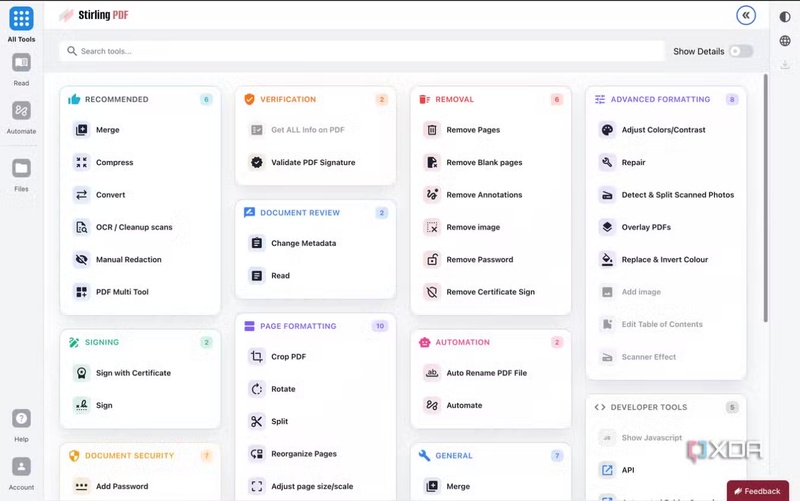Click the Automation section header
Screen dimensions: 800x501
coord(491,342)
